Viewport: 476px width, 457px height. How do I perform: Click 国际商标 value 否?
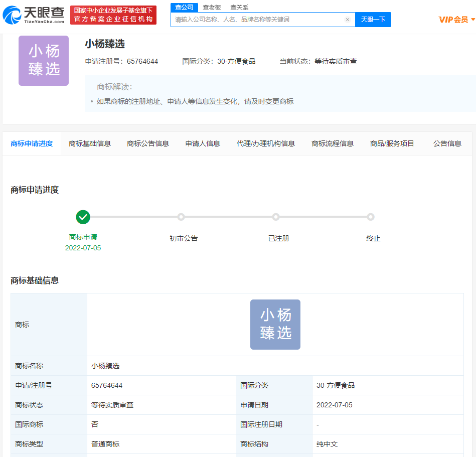pyautogui.click(x=95, y=424)
